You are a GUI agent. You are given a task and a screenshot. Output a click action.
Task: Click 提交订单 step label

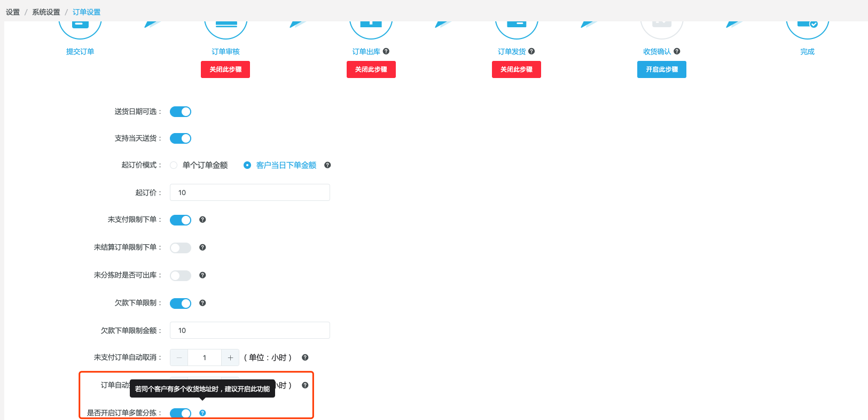80,51
